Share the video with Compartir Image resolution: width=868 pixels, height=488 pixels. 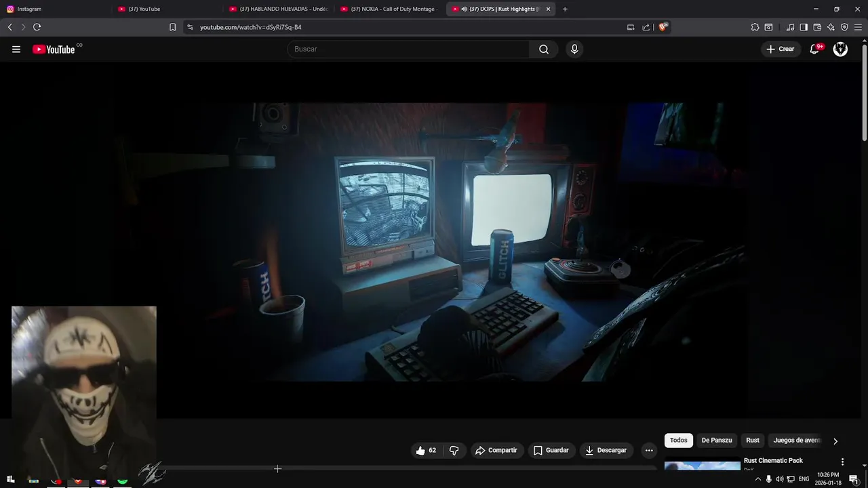tap(496, 450)
